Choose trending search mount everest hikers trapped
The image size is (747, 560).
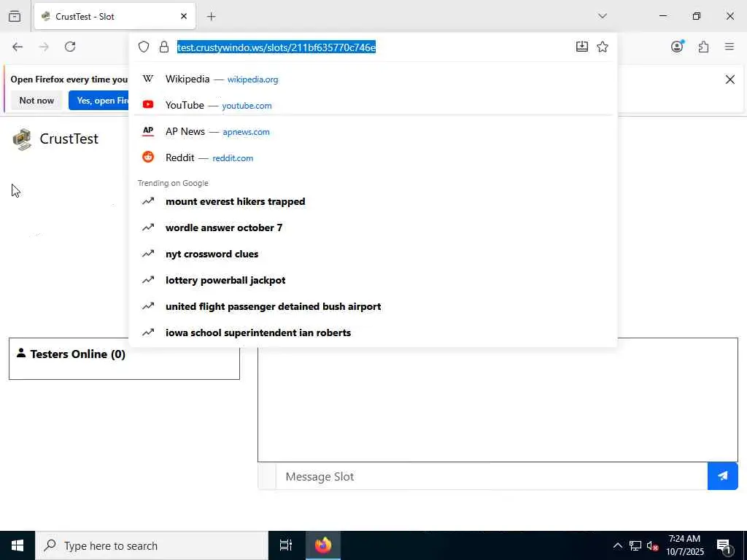click(x=373, y=201)
